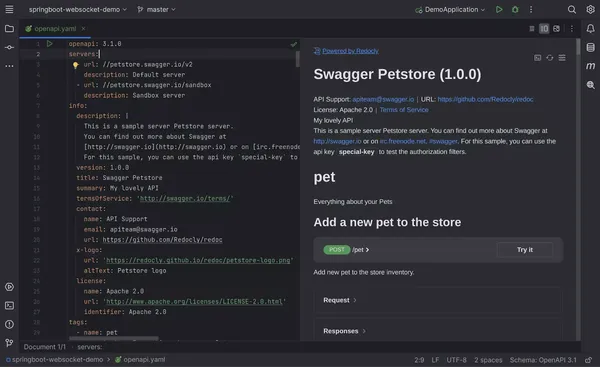The width and height of the screenshot is (600, 367).
Task: Show more tool windows ellipsis
Action: [9, 66]
